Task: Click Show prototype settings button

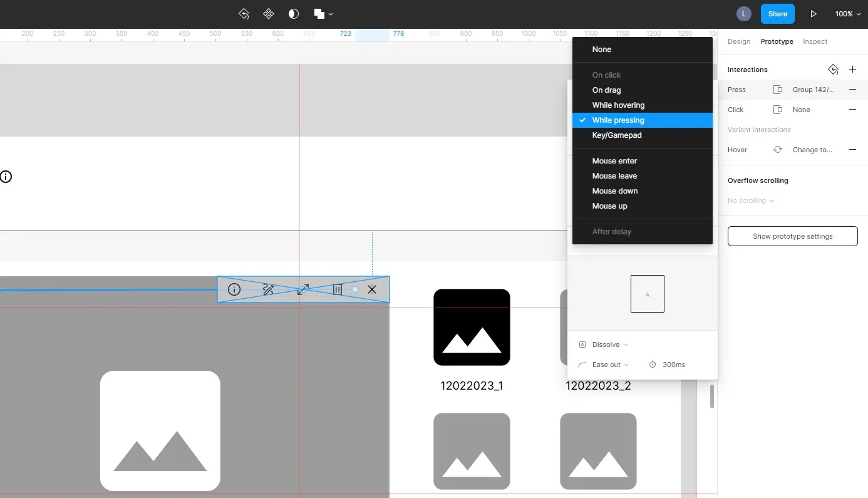Action: click(792, 236)
